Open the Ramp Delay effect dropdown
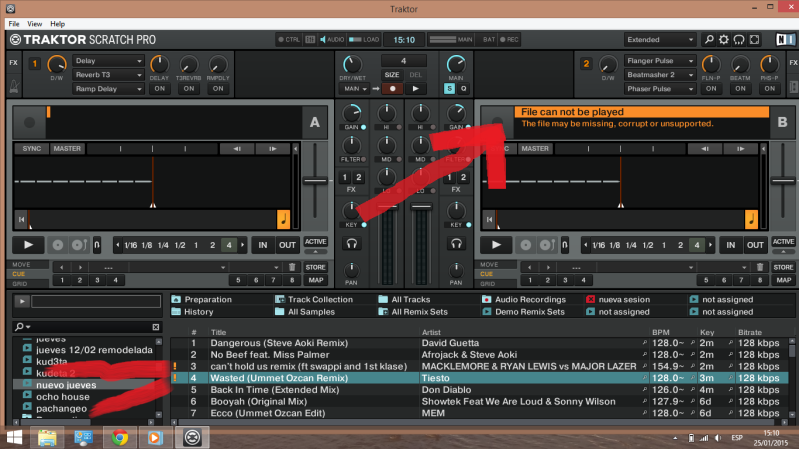Image resolution: width=799 pixels, height=449 pixels. [109, 89]
